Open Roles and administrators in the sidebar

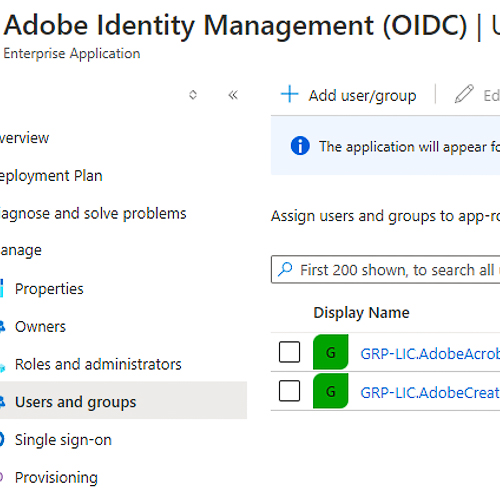[98, 364]
